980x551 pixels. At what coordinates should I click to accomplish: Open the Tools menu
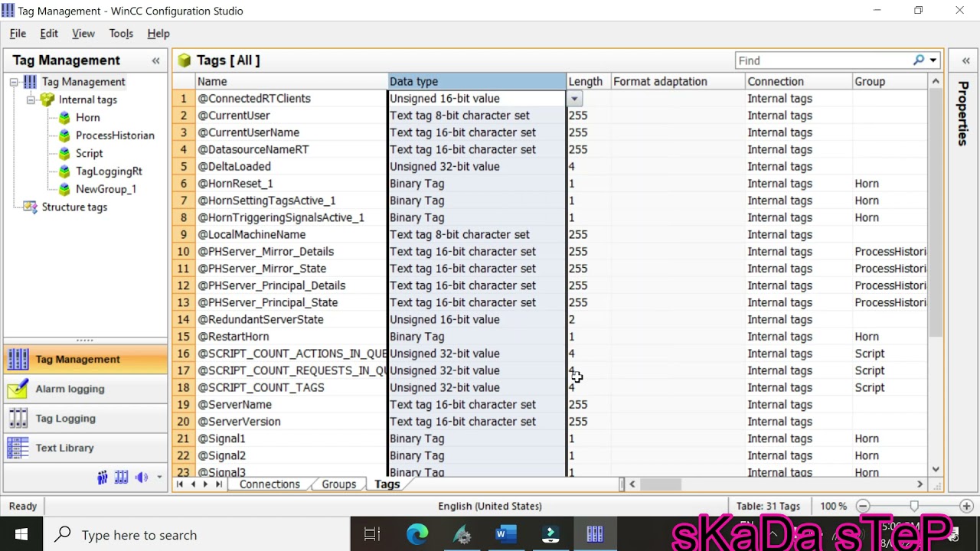[121, 34]
